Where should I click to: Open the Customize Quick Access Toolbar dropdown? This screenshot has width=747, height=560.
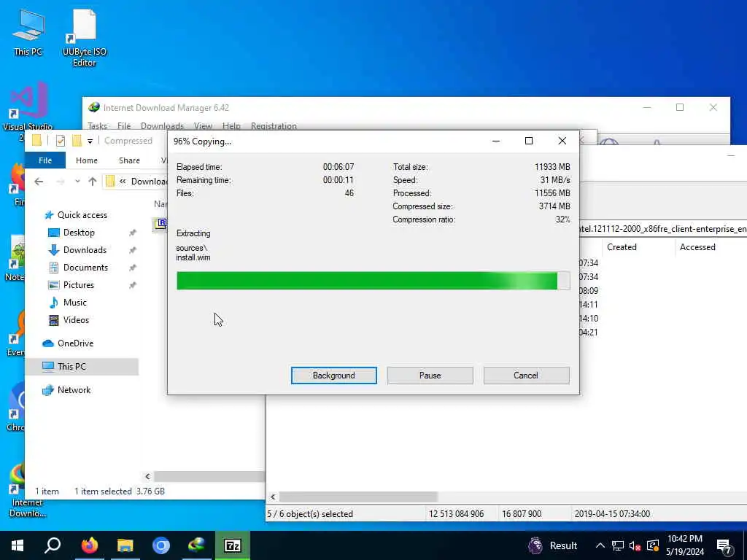90,141
